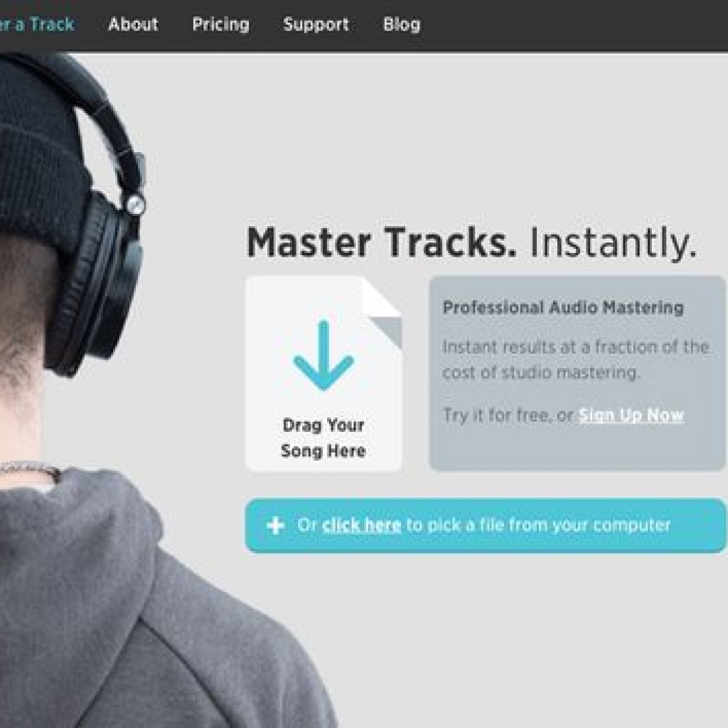Click the gray info panel about mastering
728x728 pixels.
tap(577, 373)
